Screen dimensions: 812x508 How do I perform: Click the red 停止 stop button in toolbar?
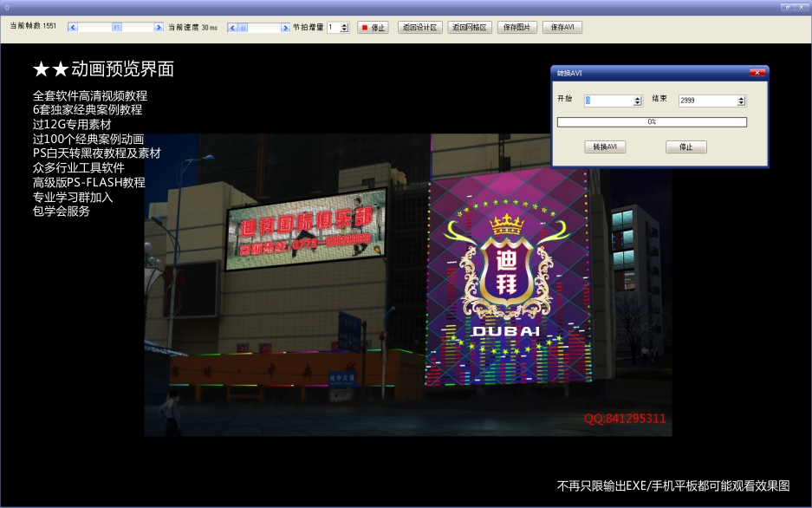pos(373,28)
